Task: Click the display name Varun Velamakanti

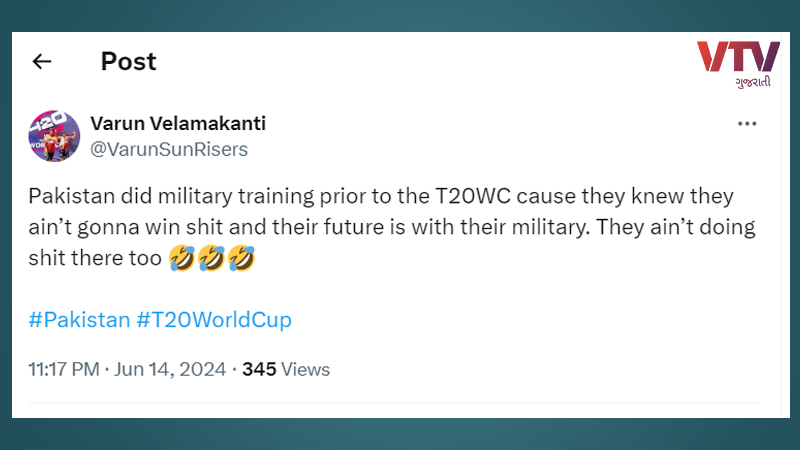Action: click(x=178, y=123)
